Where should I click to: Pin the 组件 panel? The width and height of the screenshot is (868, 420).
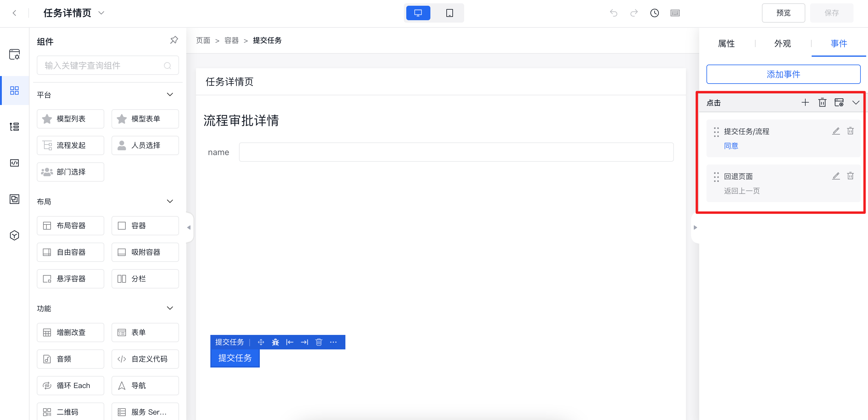[174, 40]
